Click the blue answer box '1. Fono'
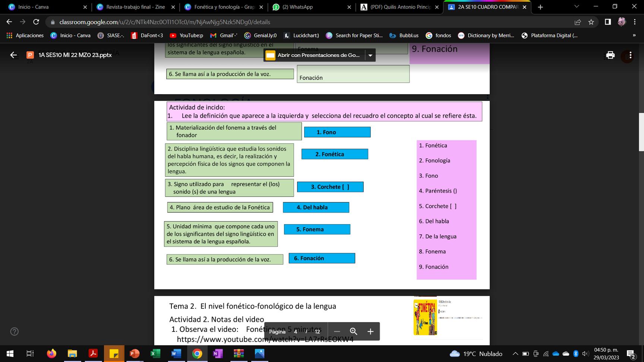Viewport: 644px width, 362px height. pyautogui.click(x=337, y=132)
